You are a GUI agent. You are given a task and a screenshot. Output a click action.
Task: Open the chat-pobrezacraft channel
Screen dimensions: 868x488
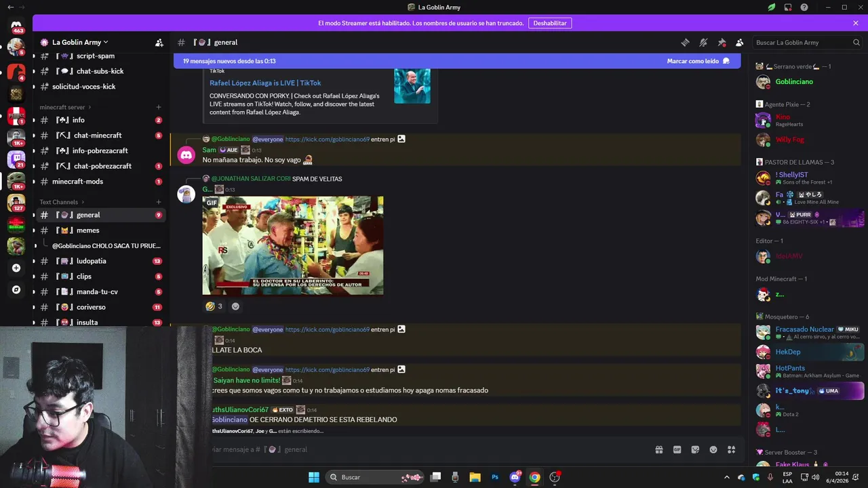point(100,166)
